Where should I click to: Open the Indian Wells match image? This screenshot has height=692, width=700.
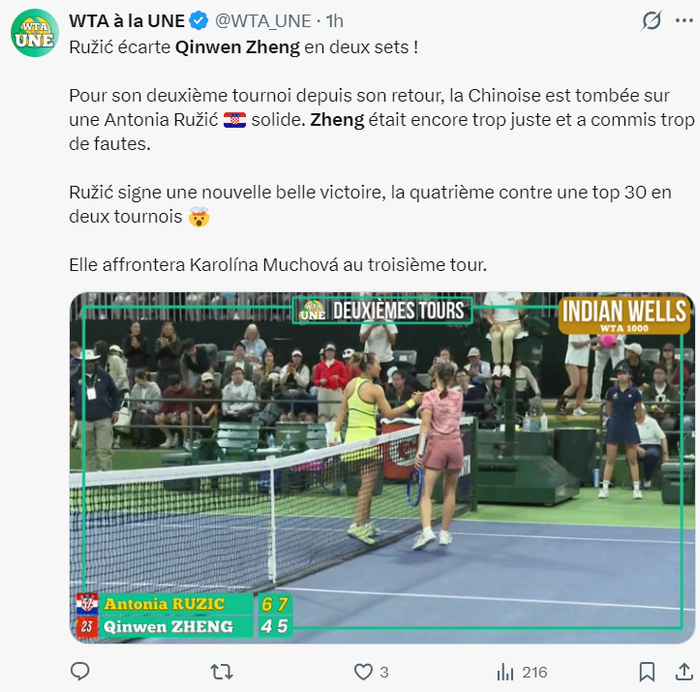pos(382,467)
